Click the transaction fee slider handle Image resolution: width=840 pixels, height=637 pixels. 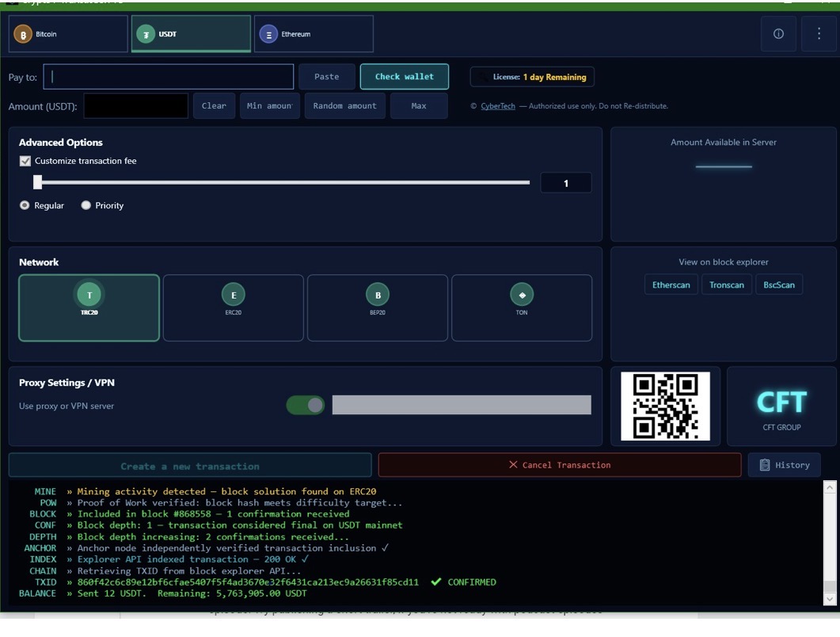coord(37,182)
